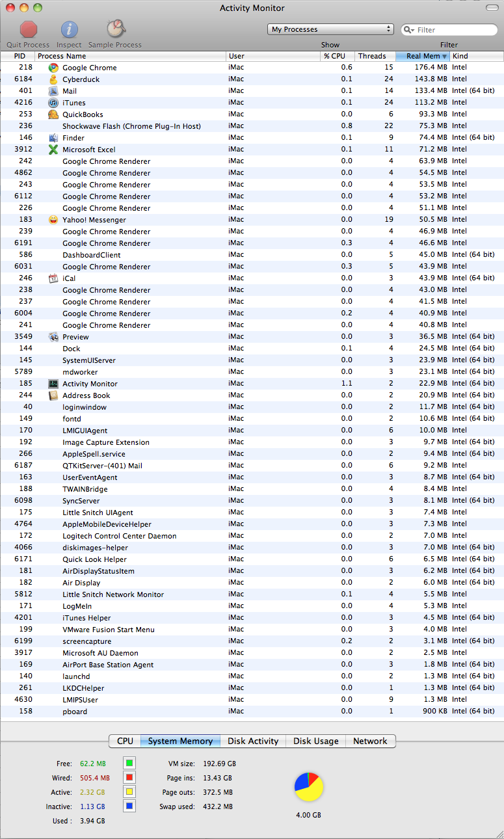Sort by Process Name column header
Viewport: 504px width, 839px height.
[131, 56]
